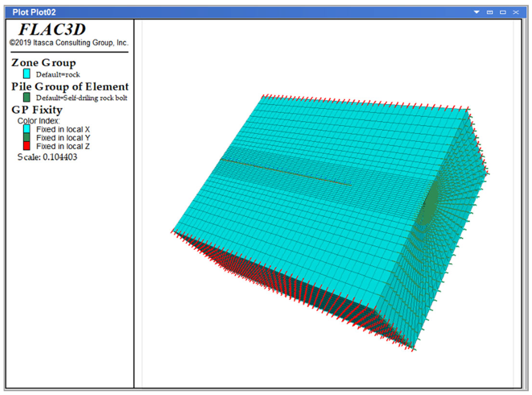Click the Zone Group legend heading
The image size is (532, 395).
(x=43, y=63)
